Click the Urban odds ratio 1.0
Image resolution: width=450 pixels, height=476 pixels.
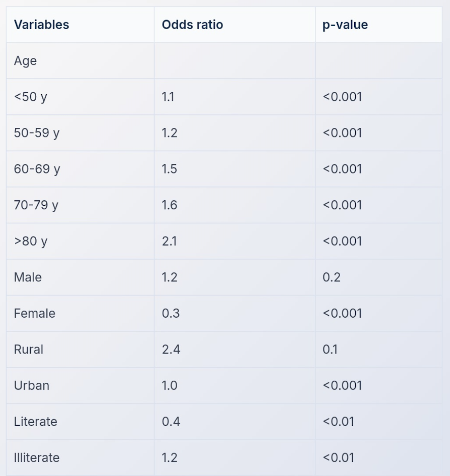click(x=169, y=386)
